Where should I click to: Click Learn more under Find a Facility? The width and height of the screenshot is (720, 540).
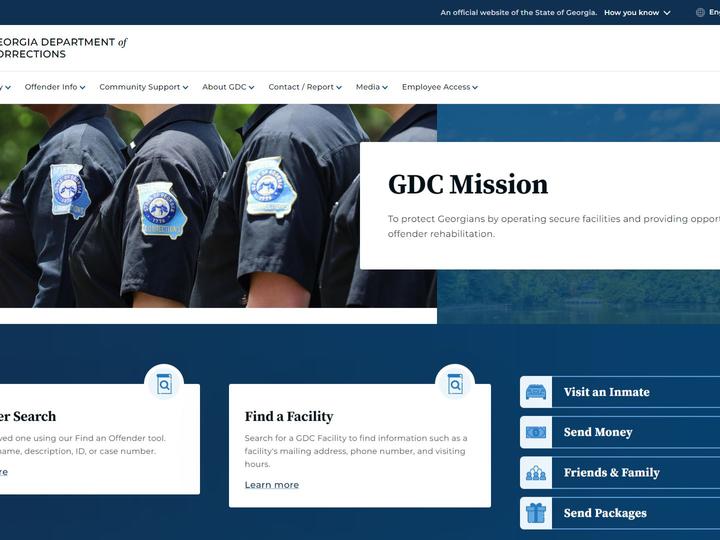(271, 485)
